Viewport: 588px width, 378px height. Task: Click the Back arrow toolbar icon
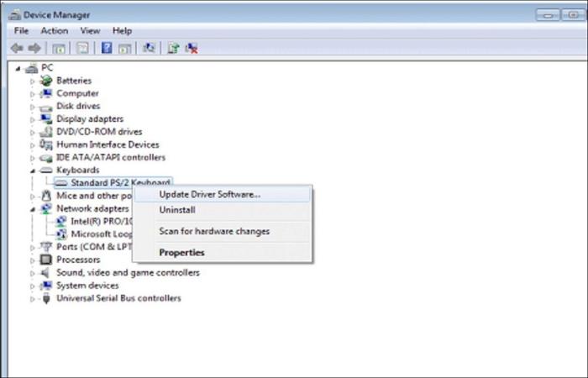[x=17, y=48]
